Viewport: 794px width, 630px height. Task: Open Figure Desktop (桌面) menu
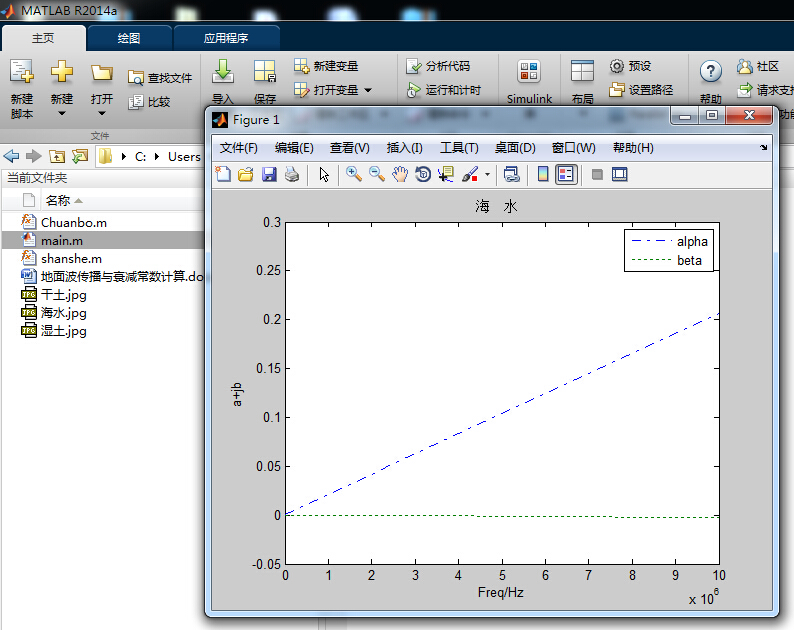tap(515, 148)
